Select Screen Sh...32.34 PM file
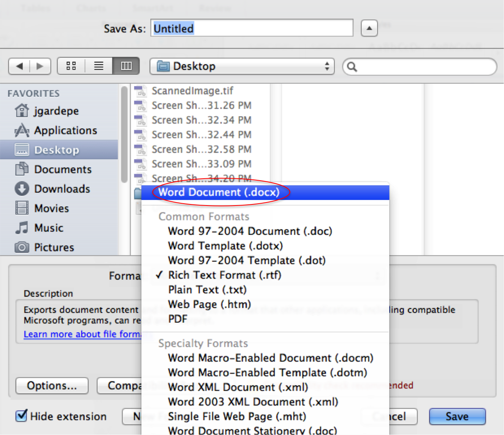 click(201, 120)
